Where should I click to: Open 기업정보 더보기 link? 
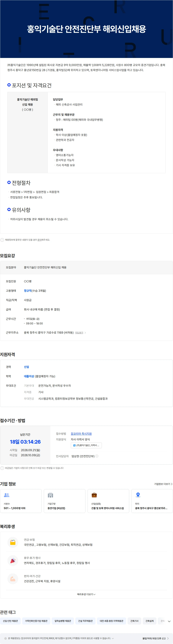click(163, 484)
